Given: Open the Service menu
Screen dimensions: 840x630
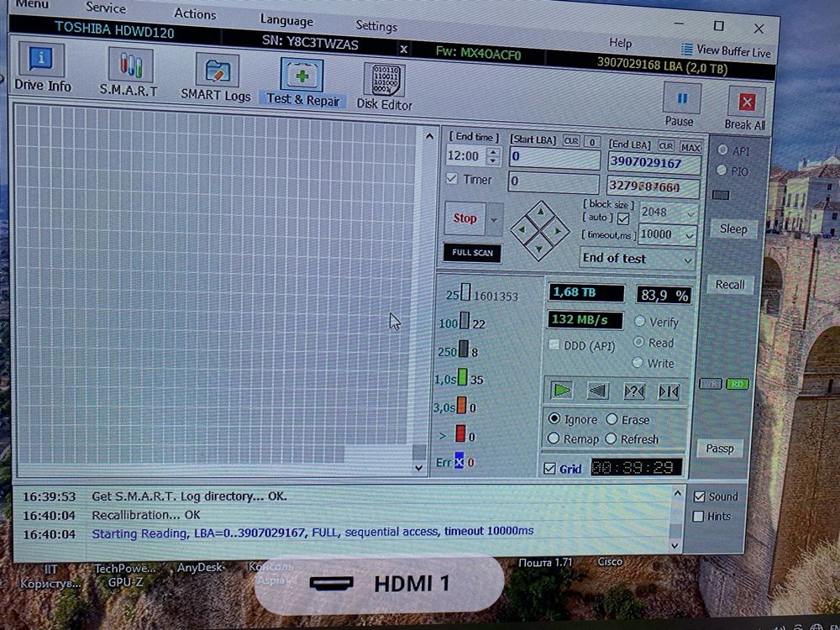Looking at the screenshot, I should click(x=106, y=8).
